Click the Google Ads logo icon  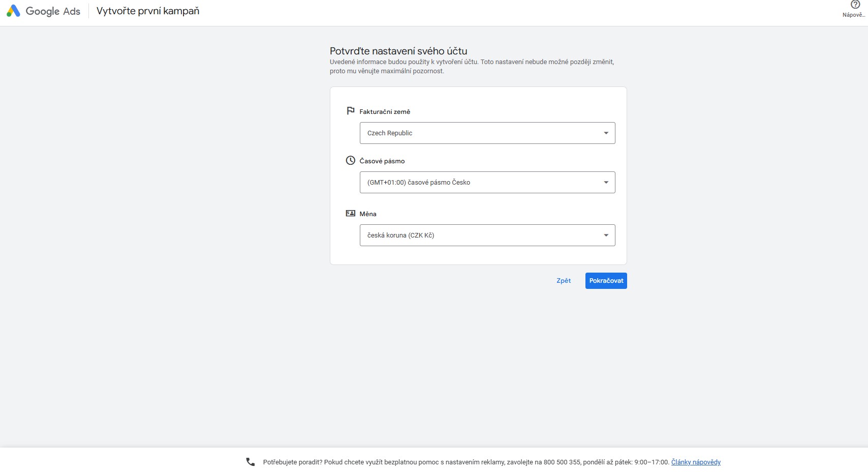[x=13, y=11]
